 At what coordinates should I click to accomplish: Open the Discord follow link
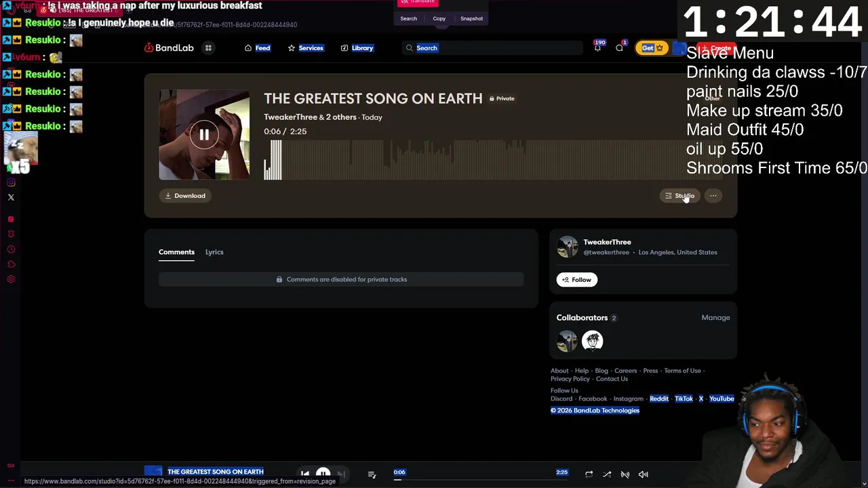[561, 399]
